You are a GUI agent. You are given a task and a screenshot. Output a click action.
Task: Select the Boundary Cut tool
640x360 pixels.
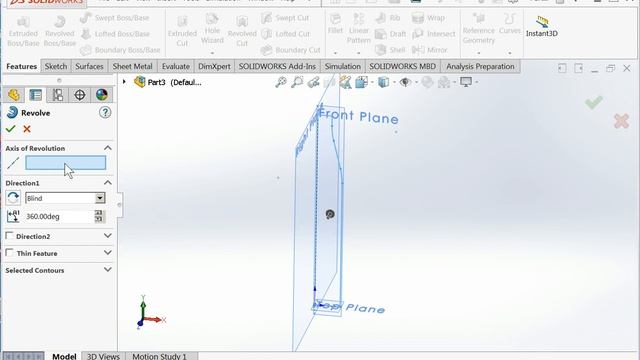[291, 50]
